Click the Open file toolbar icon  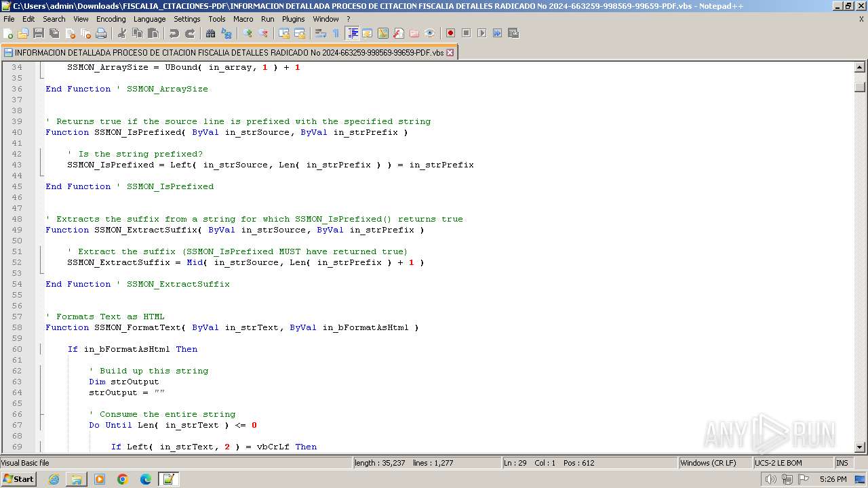pos(23,33)
